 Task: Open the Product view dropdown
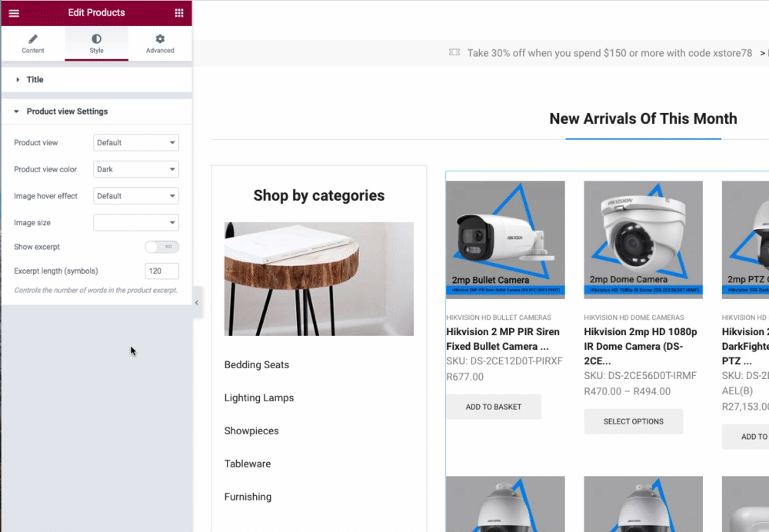point(136,143)
